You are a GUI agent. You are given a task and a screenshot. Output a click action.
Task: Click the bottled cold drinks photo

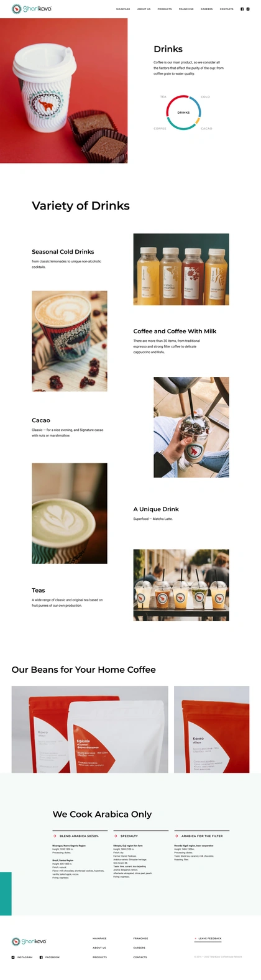click(x=181, y=269)
